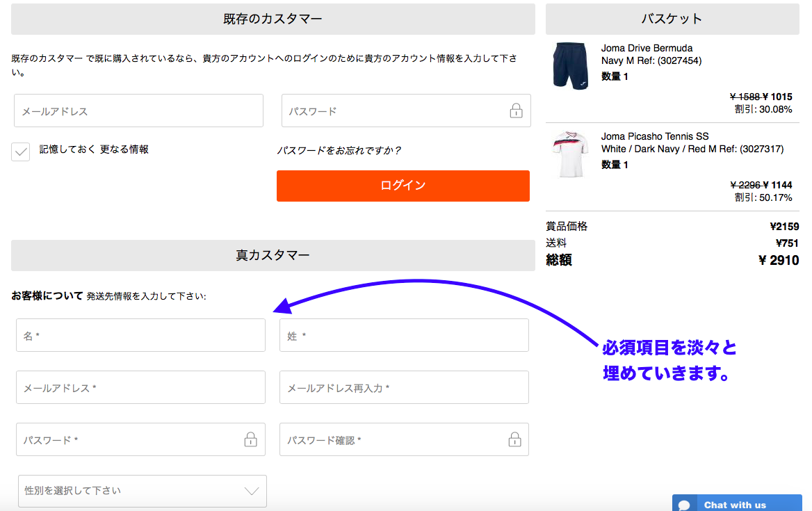Click the 姓 input field
812x511 pixels.
click(x=404, y=334)
